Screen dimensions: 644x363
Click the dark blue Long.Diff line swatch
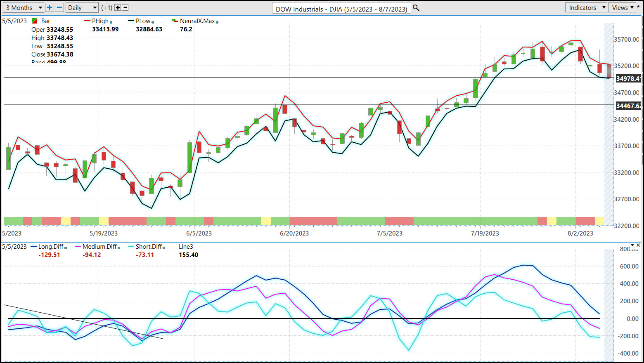(34, 247)
